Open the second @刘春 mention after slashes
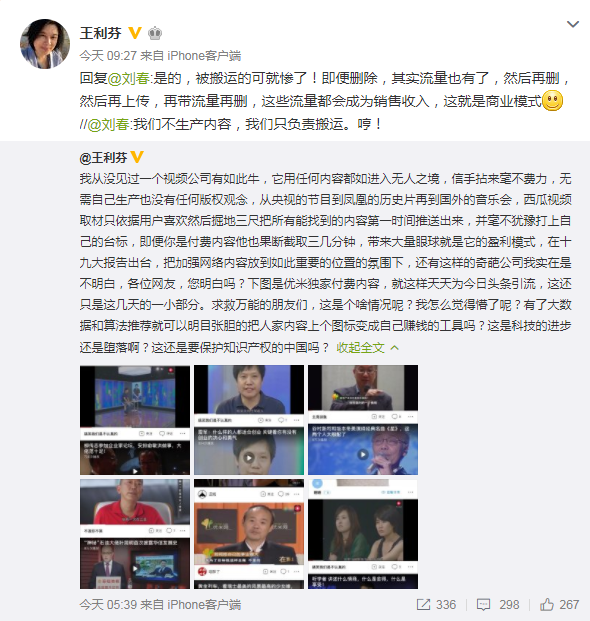The height and width of the screenshot is (621, 590). coord(108,124)
